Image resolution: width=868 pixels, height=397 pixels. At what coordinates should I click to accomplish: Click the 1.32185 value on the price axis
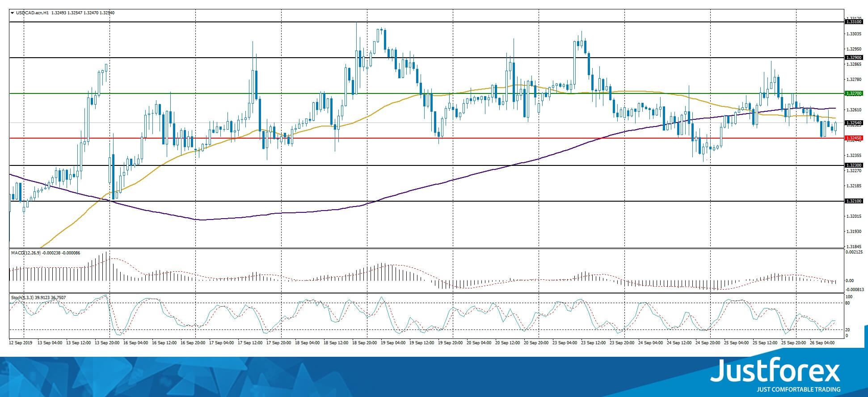(854, 186)
